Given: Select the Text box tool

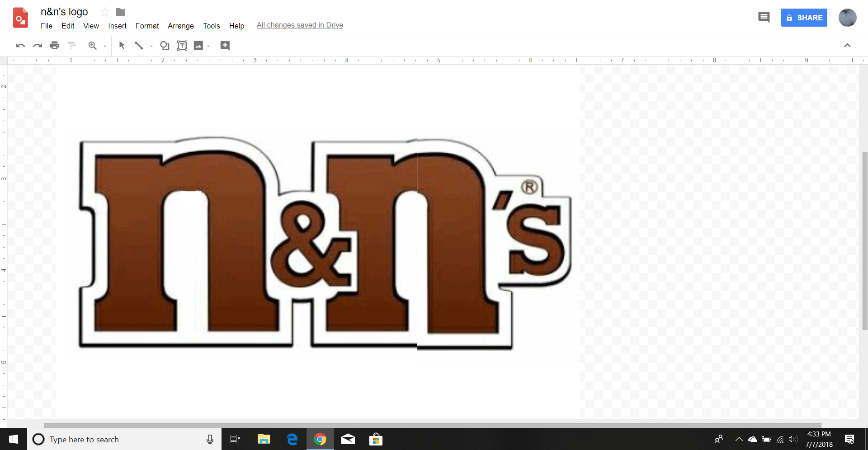Looking at the screenshot, I should click(182, 46).
